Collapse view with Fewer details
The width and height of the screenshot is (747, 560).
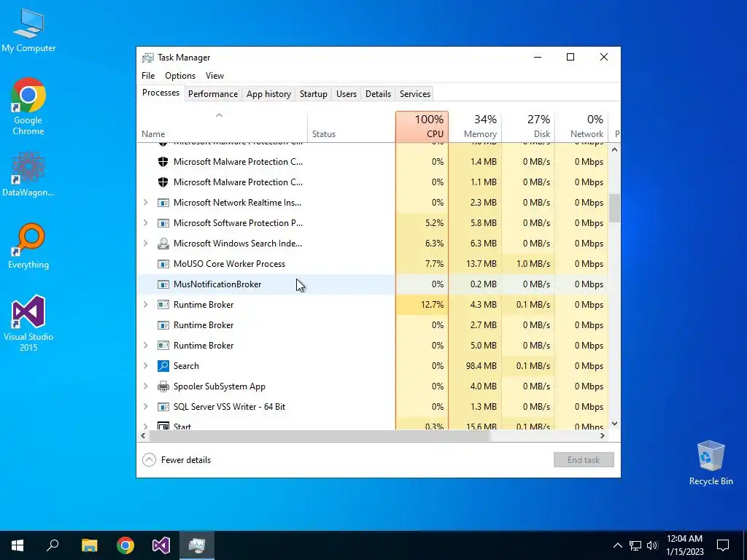(177, 460)
